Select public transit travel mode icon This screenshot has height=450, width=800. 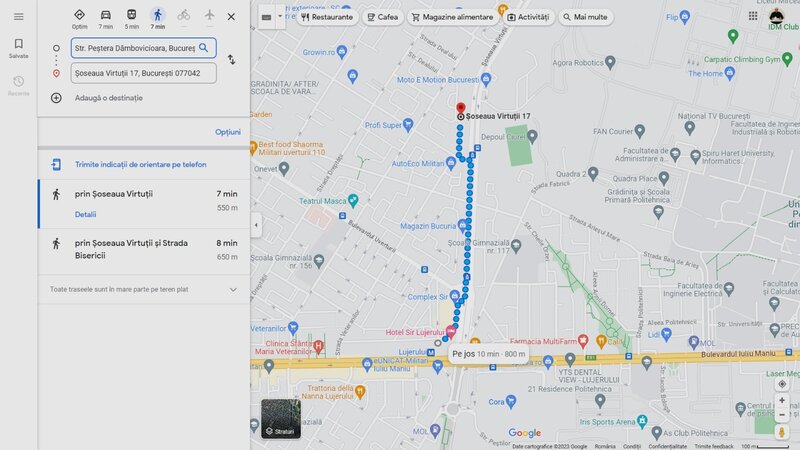pyautogui.click(x=132, y=15)
